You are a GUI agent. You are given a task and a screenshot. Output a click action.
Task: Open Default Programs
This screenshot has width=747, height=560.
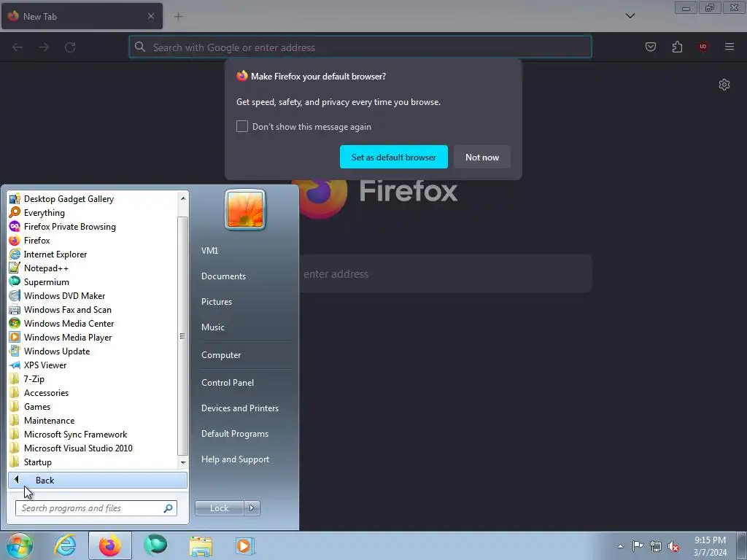pos(235,434)
